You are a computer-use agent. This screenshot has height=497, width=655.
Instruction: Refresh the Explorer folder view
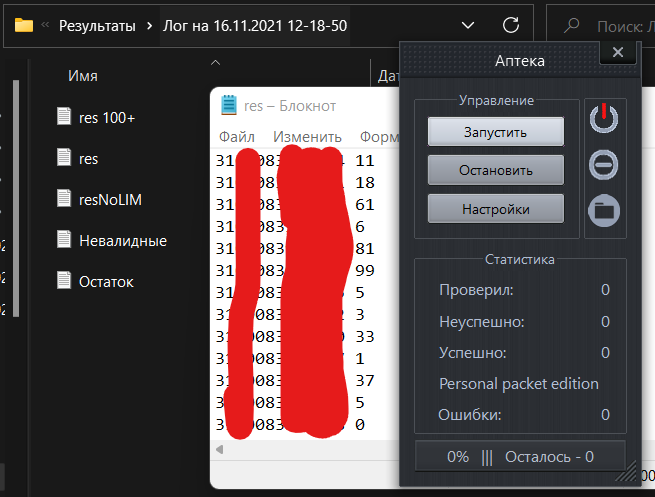tap(510, 25)
